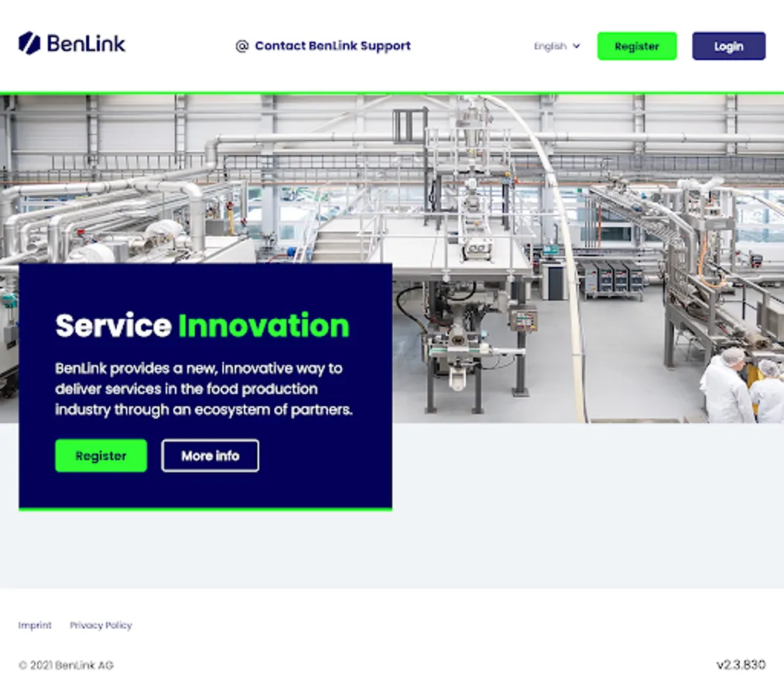Click the BenLink description paragraph text
Viewport: 784px width, 697px height.
pos(204,389)
